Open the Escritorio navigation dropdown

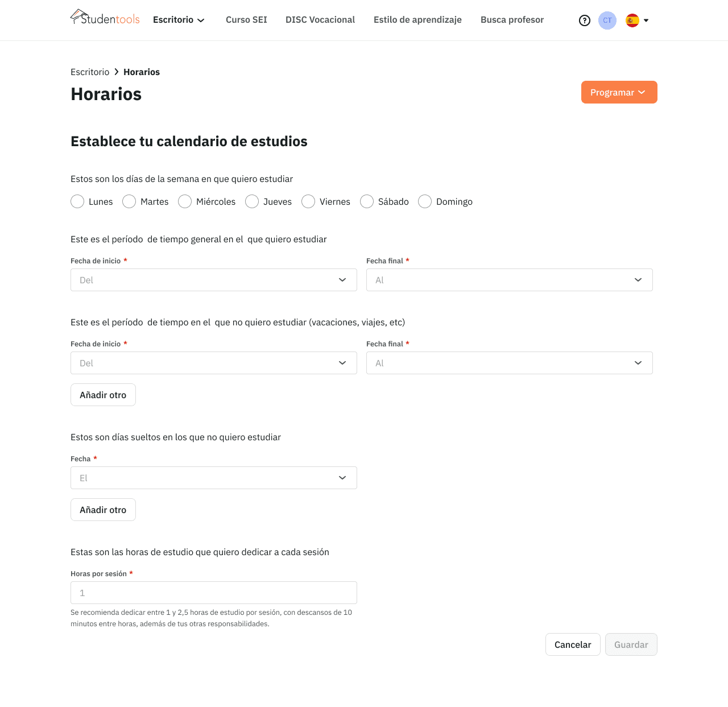[x=178, y=19]
